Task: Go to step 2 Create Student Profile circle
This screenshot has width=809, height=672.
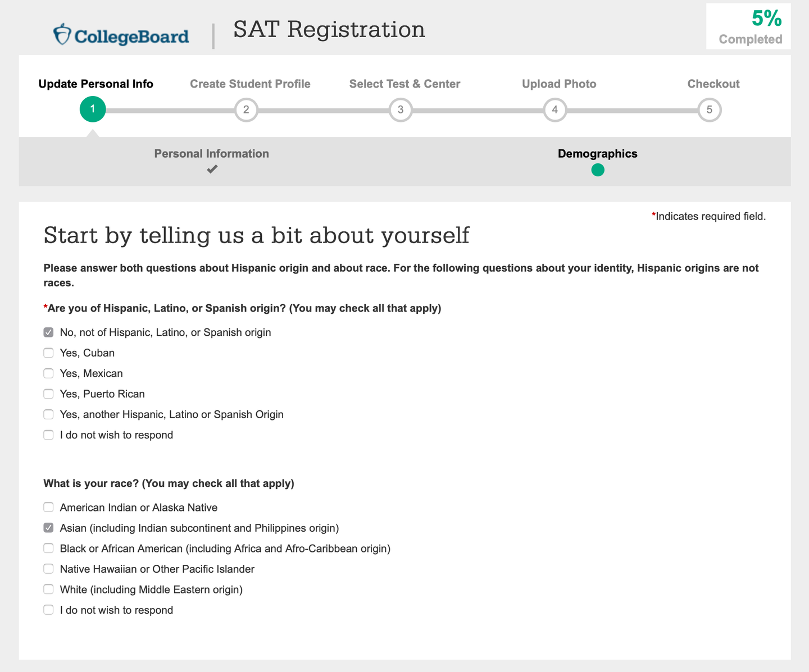Action: point(246,109)
